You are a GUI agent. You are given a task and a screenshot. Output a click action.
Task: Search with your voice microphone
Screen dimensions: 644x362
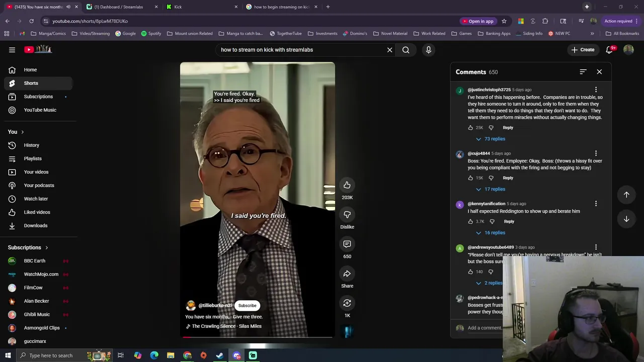click(x=429, y=50)
